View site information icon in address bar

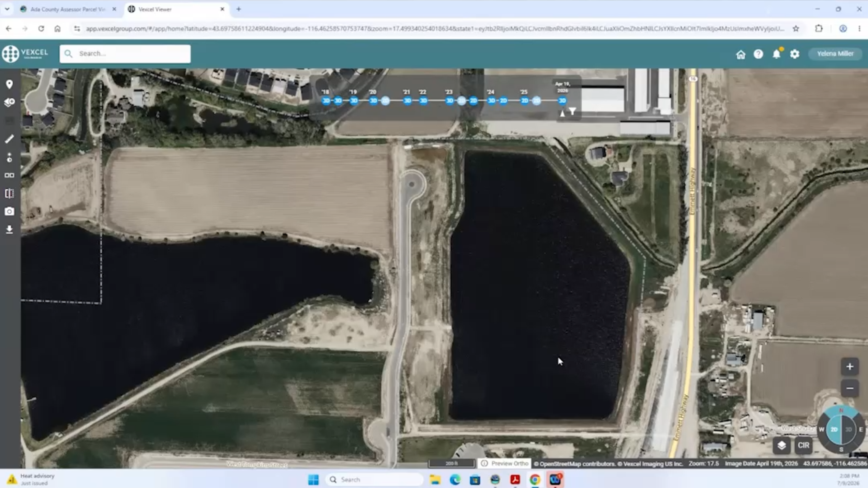click(77, 28)
